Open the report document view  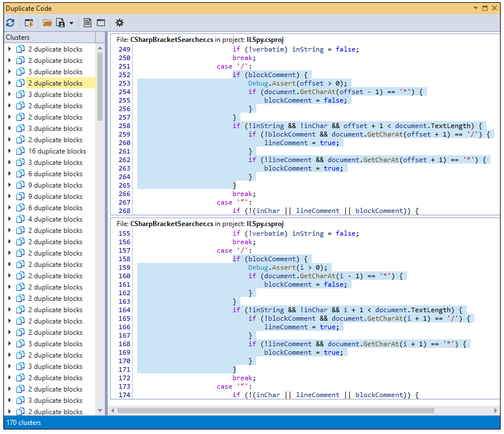88,23
